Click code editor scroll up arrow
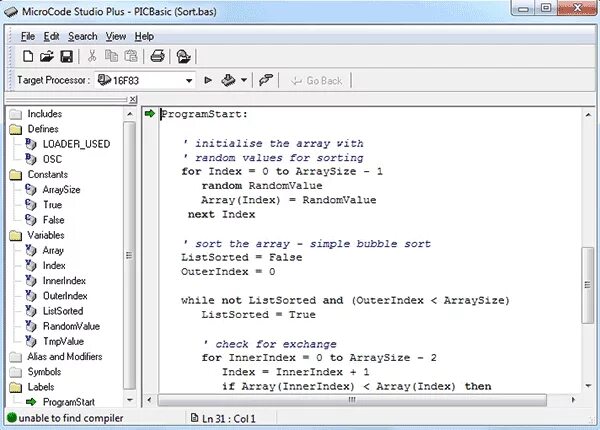 pyautogui.click(x=588, y=115)
